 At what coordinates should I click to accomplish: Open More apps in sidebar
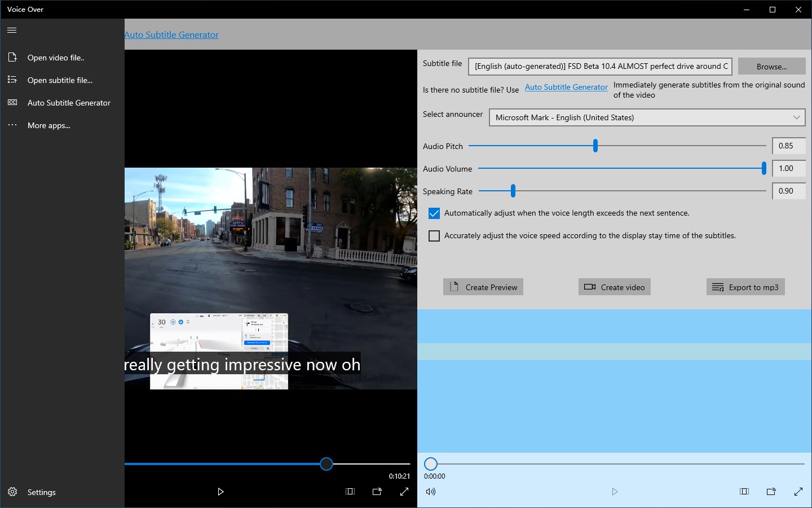coord(48,125)
